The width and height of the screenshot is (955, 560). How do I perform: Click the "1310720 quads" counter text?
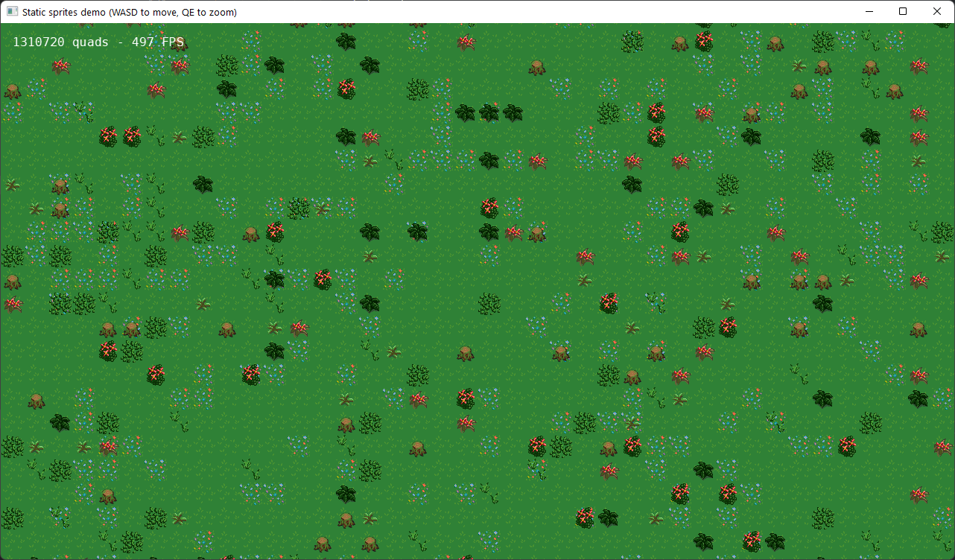click(x=60, y=42)
